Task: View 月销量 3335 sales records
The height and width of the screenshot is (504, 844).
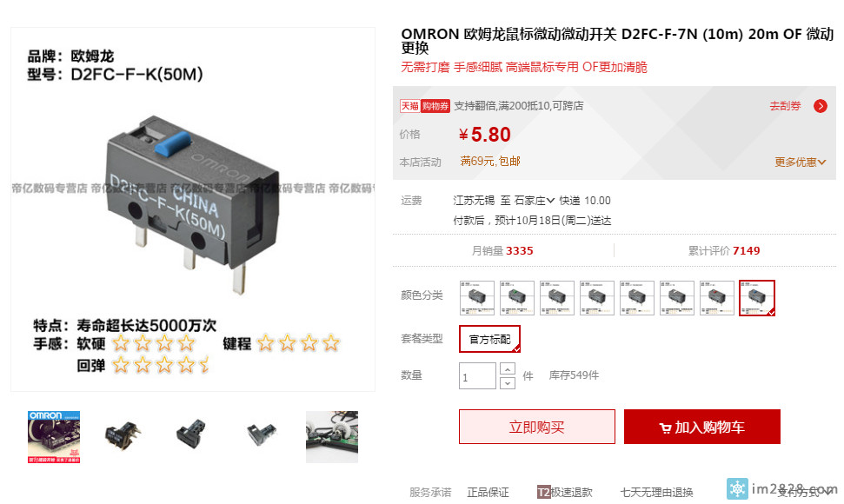Action: tap(502, 250)
